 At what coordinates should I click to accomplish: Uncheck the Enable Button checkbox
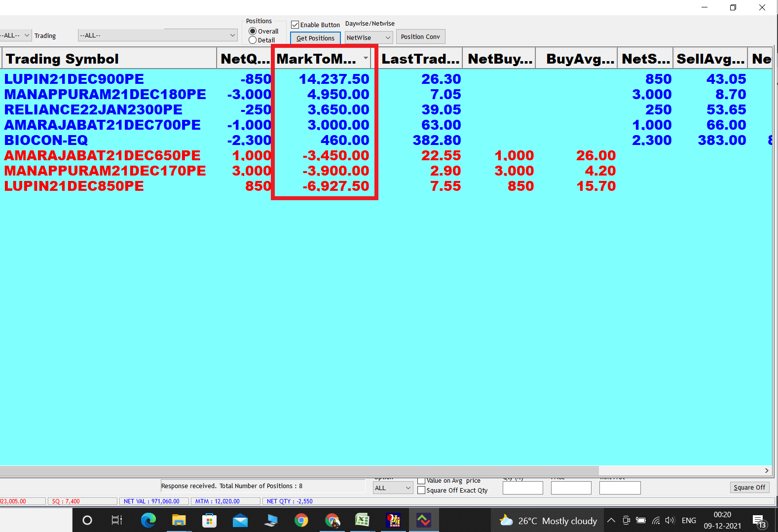pos(295,25)
